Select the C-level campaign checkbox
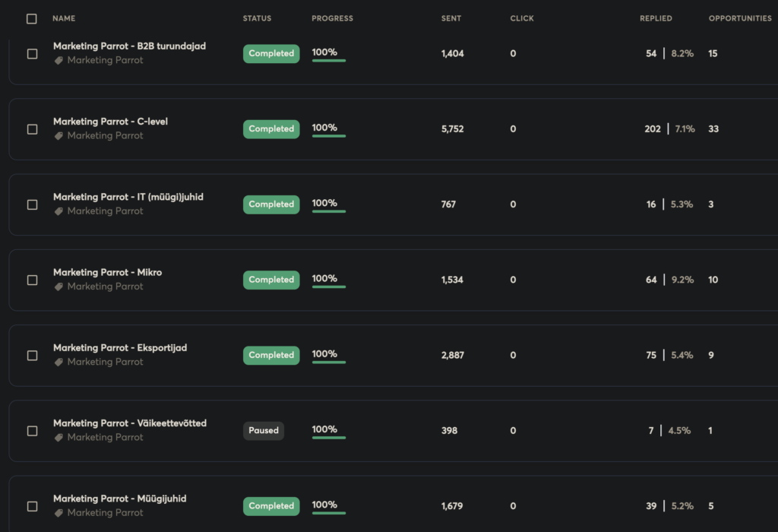Image resolution: width=778 pixels, height=532 pixels. pos(32,129)
